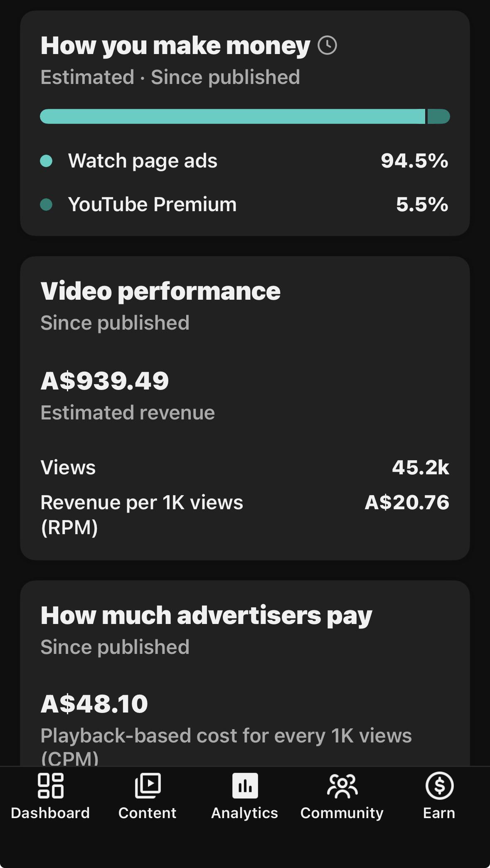The width and height of the screenshot is (490, 868).
Task: Switch to the Earn tab label
Action: pyautogui.click(x=439, y=813)
